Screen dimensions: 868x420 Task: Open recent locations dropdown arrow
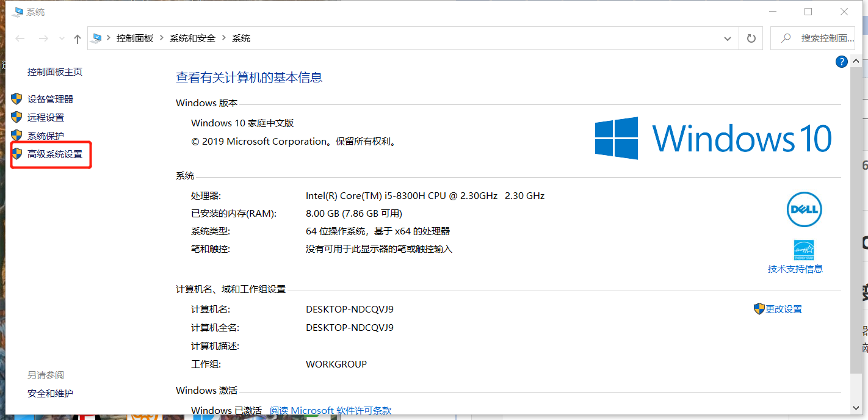tap(61, 38)
